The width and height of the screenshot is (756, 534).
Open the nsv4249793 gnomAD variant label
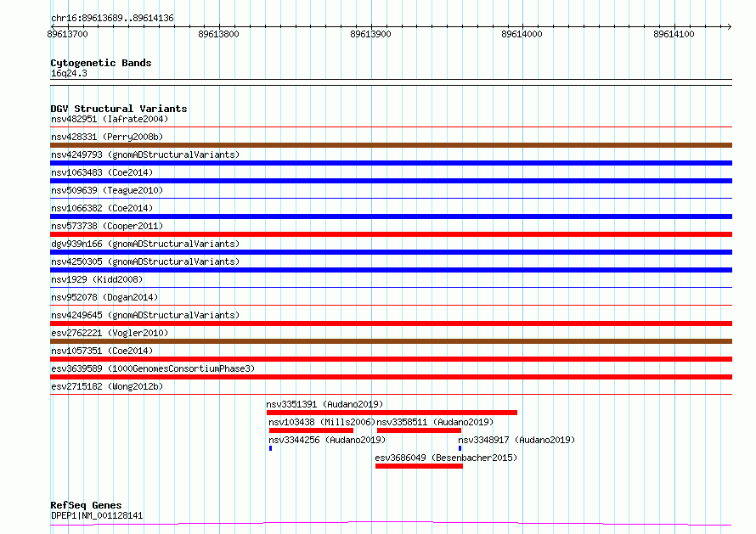pyautogui.click(x=145, y=155)
